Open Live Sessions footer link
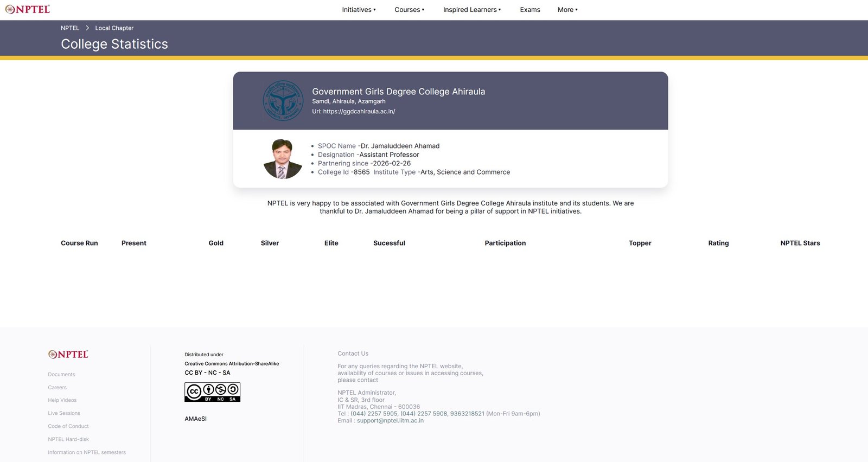Image resolution: width=868 pixels, height=462 pixels. coord(64,413)
